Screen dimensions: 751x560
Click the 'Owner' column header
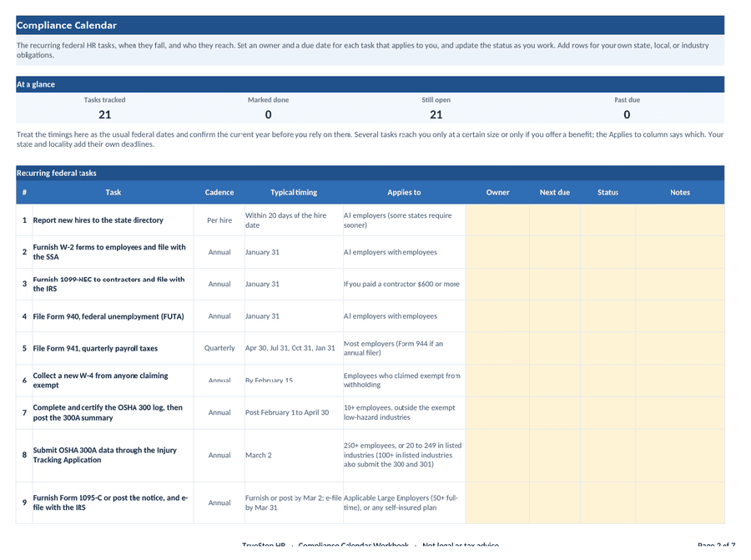click(497, 192)
